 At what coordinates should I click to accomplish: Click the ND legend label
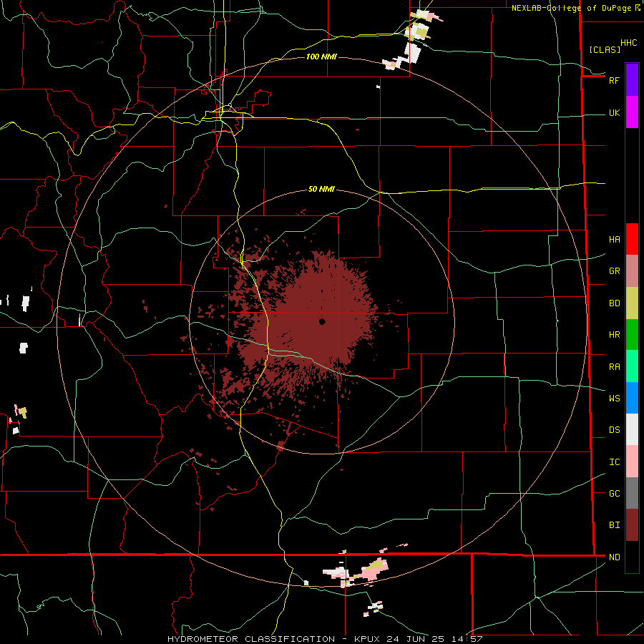pyautogui.click(x=614, y=557)
